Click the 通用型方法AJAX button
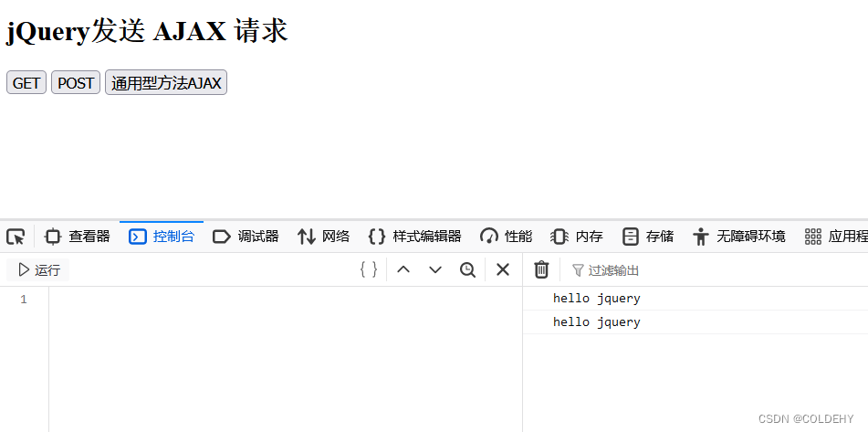This screenshot has width=868, height=432. pyautogui.click(x=166, y=82)
